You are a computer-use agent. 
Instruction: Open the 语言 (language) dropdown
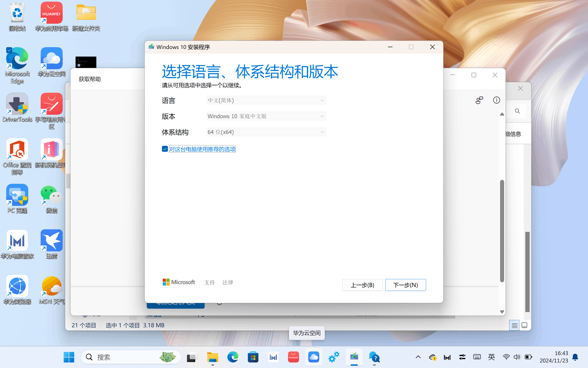click(266, 100)
